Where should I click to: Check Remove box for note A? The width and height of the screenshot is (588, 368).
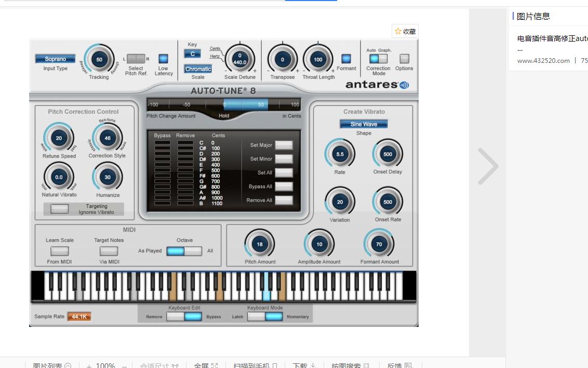point(185,192)
